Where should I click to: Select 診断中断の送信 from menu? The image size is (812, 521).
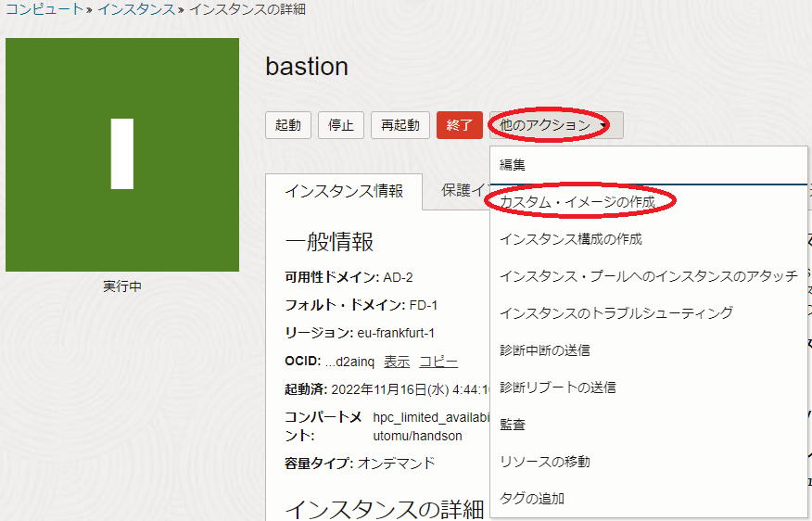pos(545,350)
